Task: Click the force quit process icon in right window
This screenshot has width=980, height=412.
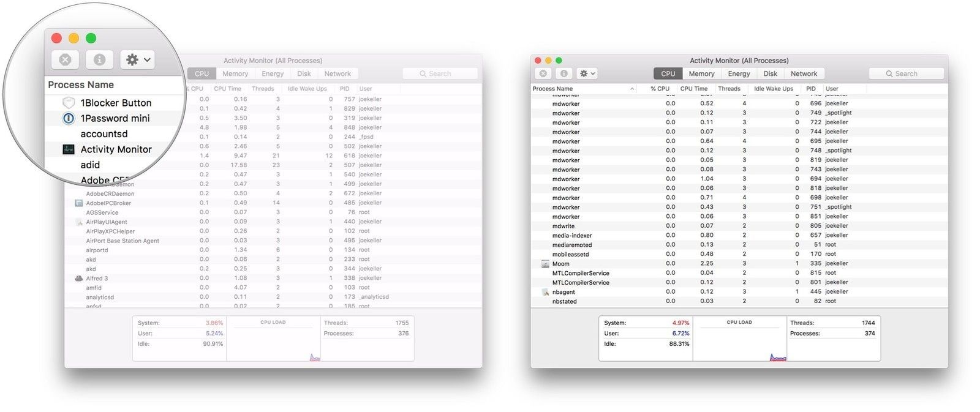Action: [543, 73]
